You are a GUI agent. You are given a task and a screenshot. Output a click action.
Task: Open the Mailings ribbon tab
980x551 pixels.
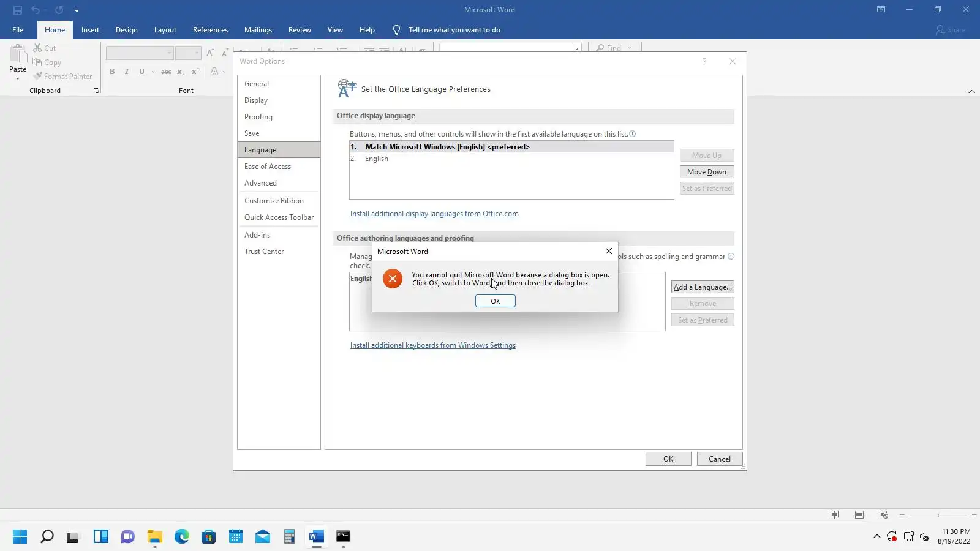pyautogui.click(x=258, y=30)
